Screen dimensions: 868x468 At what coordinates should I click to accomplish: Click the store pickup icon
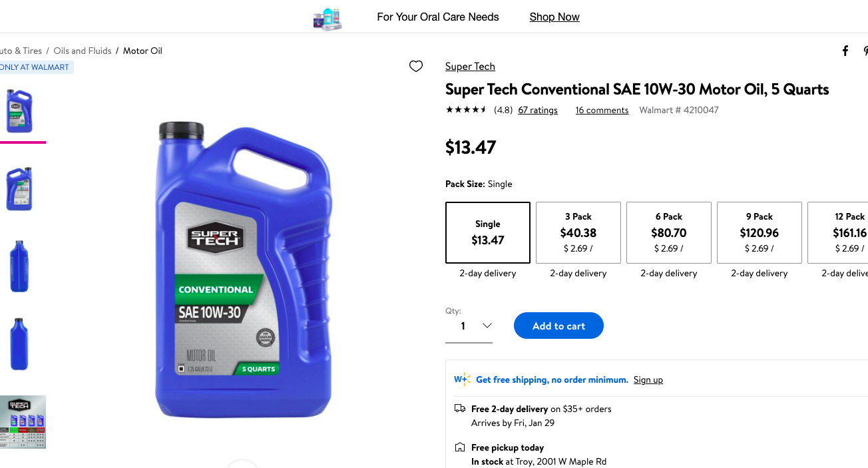click(460, 447)
